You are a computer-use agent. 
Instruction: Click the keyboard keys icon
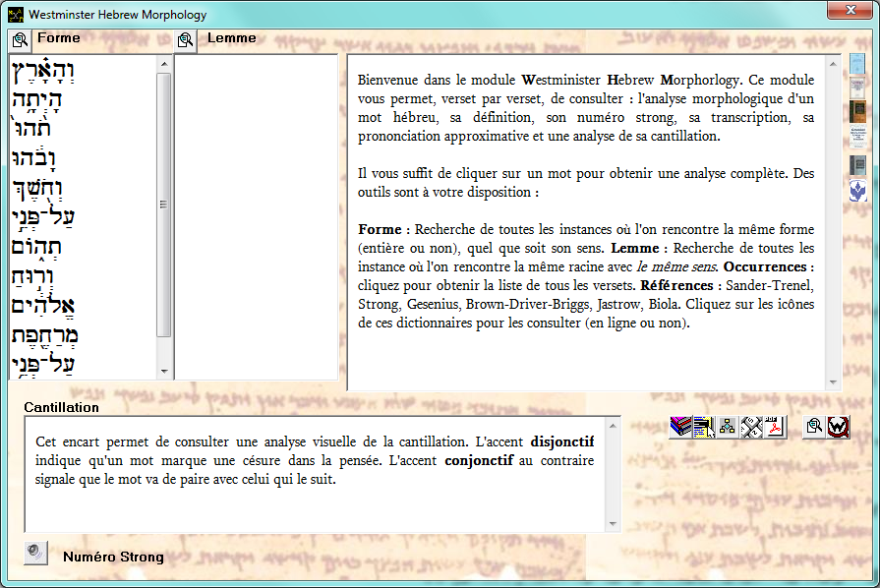click(751, 427)
